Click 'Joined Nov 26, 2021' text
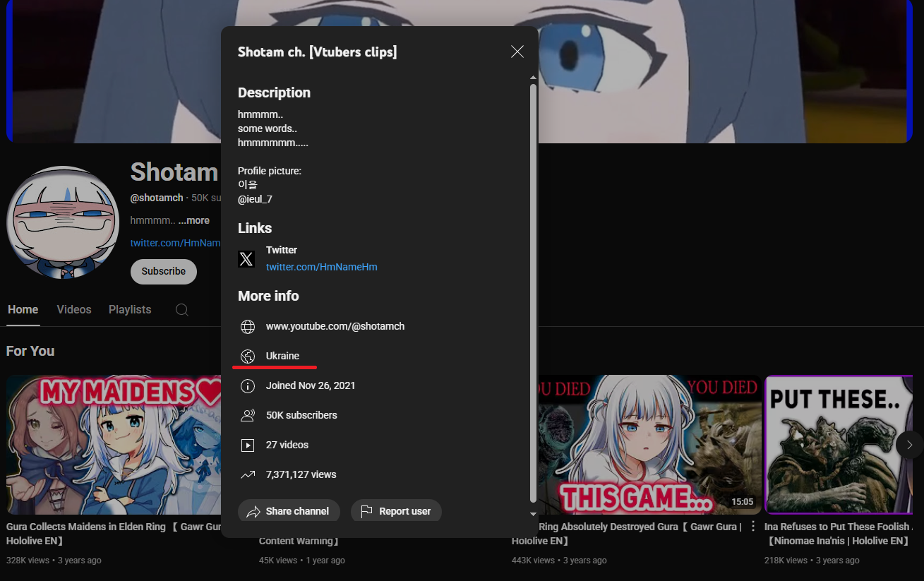 311,385
